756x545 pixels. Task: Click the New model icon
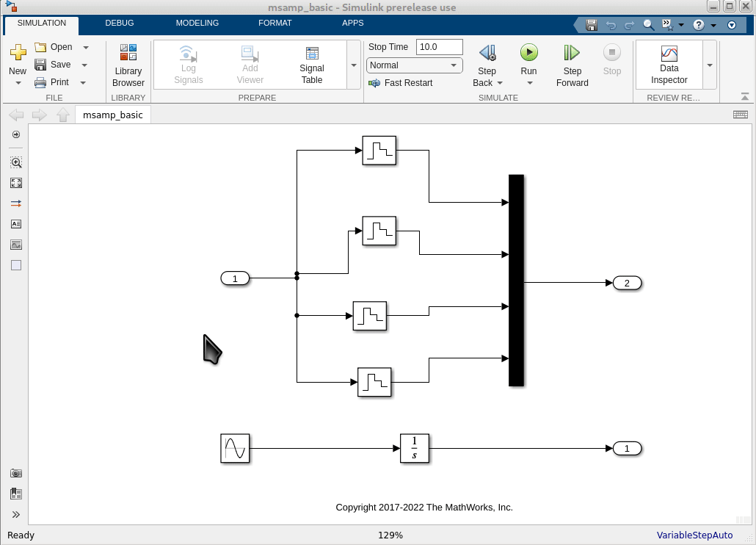18,52
